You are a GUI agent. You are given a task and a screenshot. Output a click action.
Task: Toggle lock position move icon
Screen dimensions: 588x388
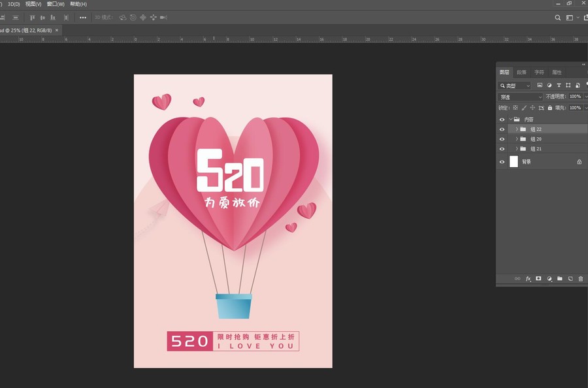532,108
